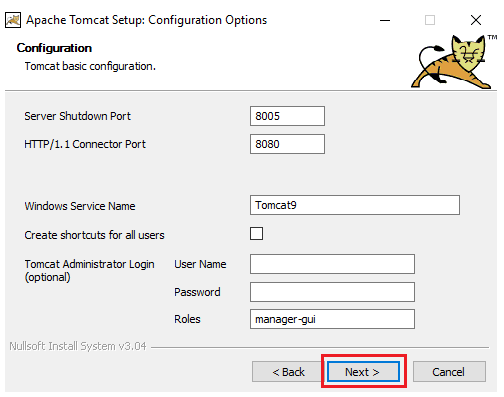Screen dimensions: 504x397
Task: Cancel the Tomcat installation
Action: (449, 372)
